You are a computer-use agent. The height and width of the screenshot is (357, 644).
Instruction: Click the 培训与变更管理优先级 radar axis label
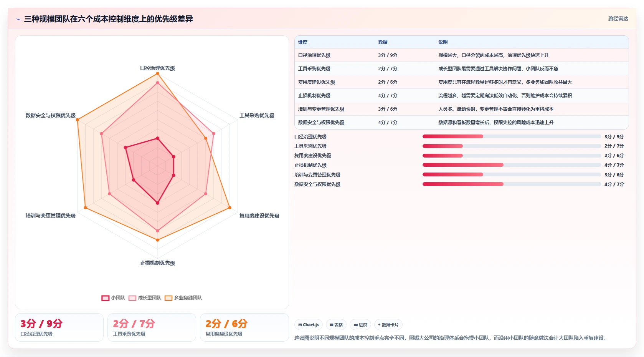pyautogui.click(x=51, y=216)
